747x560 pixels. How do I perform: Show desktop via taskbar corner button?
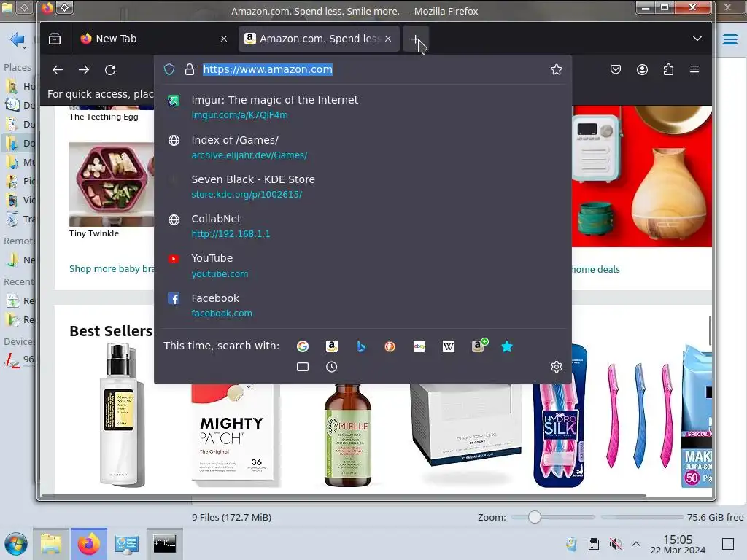click(x=728, y=544)
